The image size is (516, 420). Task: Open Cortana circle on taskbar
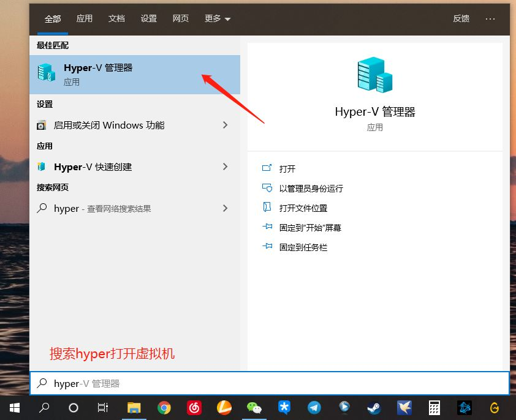[x=73, y=408]
